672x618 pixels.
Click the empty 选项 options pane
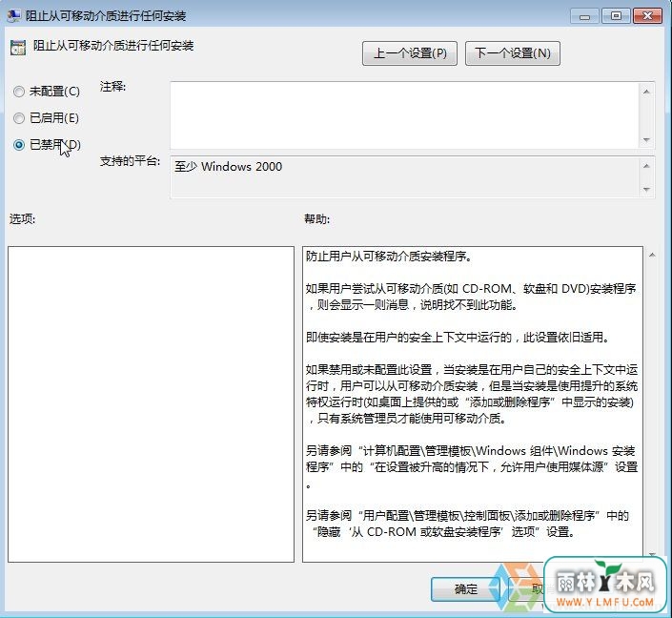pos(151,404)
